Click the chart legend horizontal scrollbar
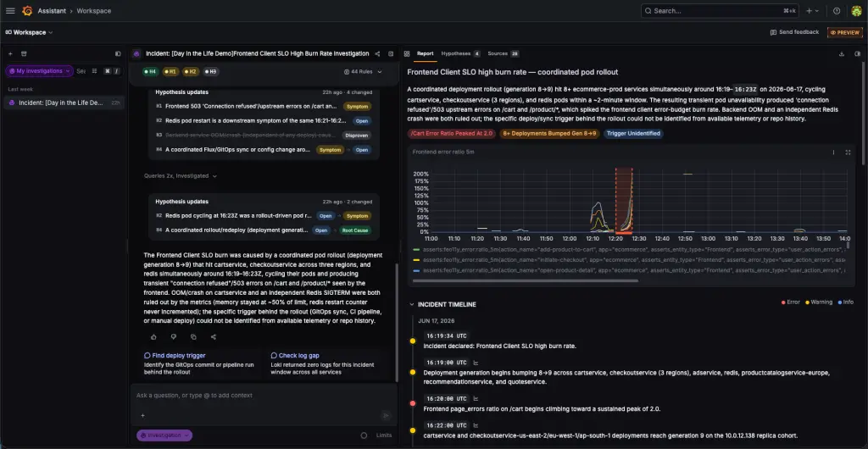This screenshot has width=868, height=449. pos(526,281)
